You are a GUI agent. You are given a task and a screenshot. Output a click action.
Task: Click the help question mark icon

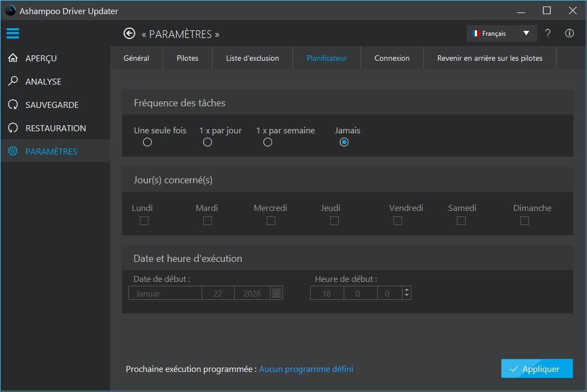tap(547, 33)
